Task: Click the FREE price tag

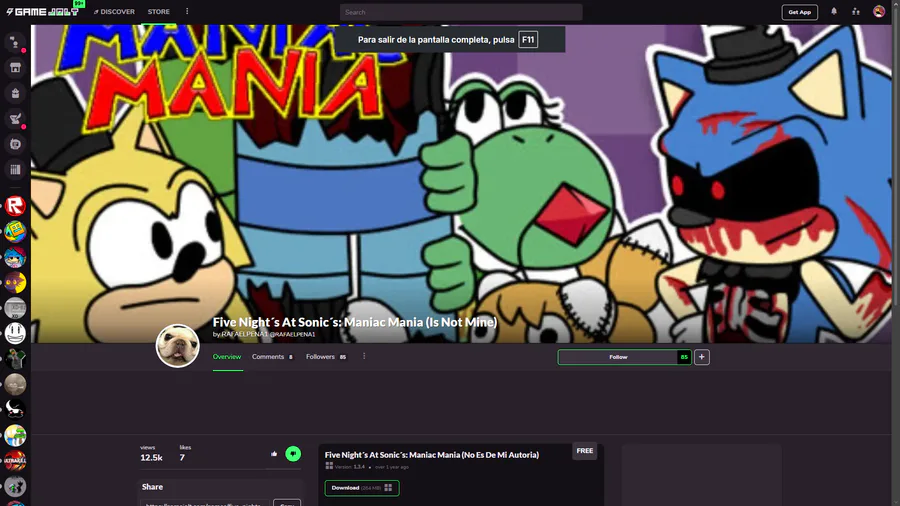Action: pos(585,451)
